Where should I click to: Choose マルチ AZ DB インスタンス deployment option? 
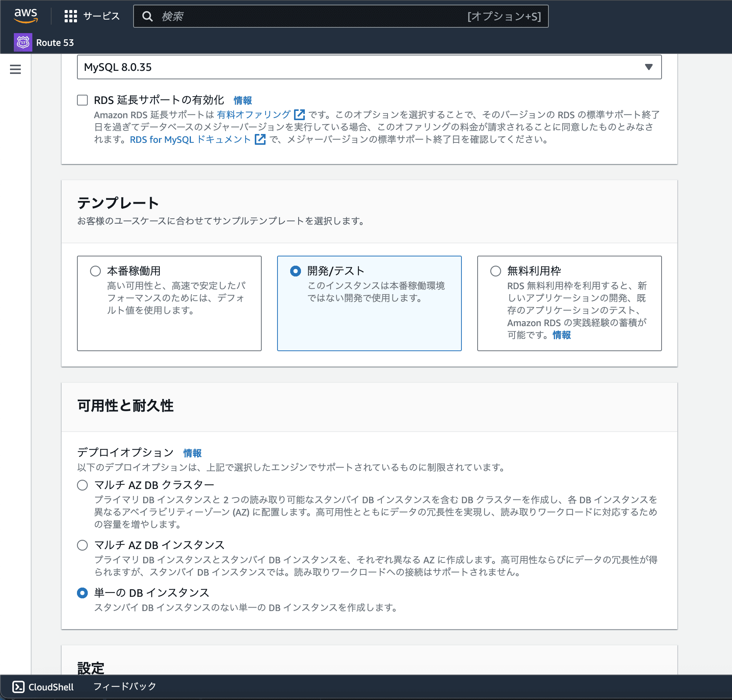tap(82, 545)
